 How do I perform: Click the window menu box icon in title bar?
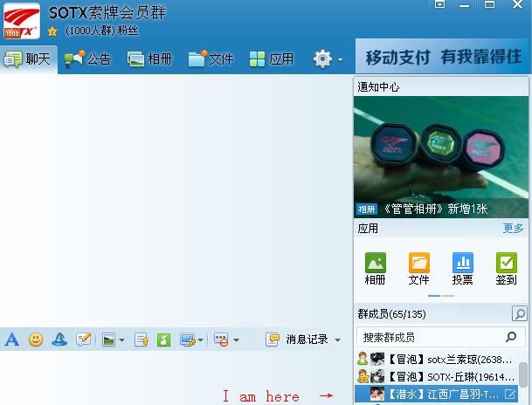point(439,4)
